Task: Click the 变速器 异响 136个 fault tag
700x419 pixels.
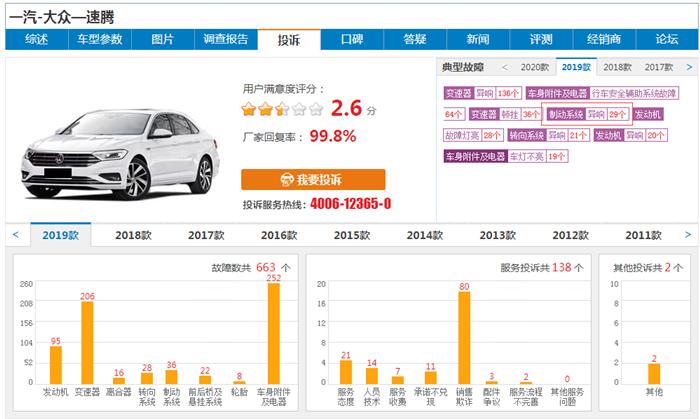Action: click(483, 93)
